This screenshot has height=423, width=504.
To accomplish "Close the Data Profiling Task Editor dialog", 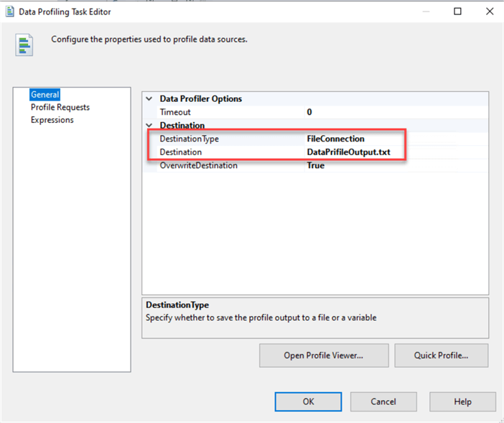I will pyautogui.click(x=490, y=11).
